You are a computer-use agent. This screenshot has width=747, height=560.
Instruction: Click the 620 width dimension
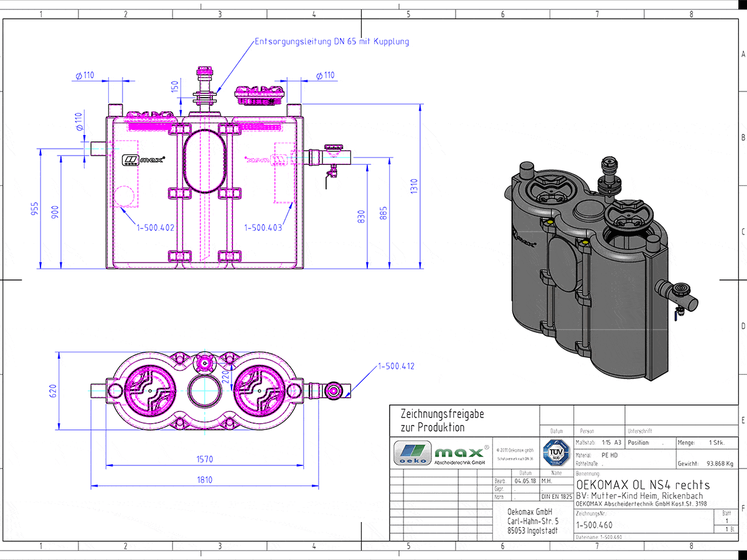(x=53, y=391)
